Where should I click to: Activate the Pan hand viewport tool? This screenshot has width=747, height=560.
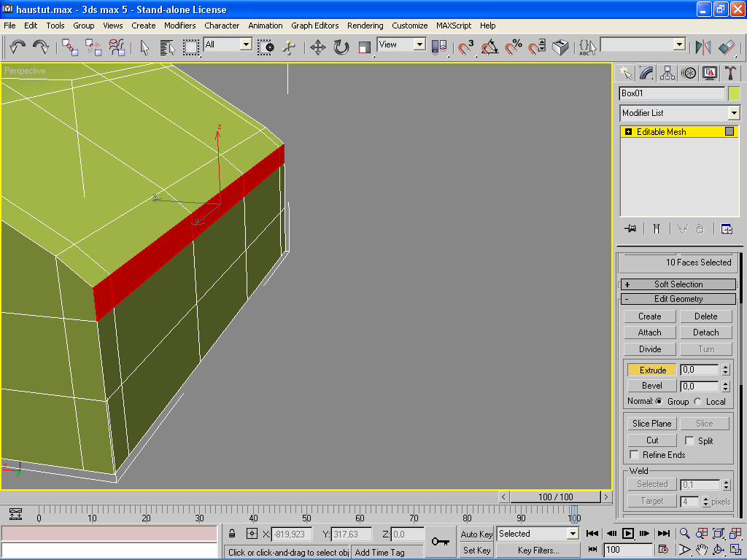[x=702, y=549]
